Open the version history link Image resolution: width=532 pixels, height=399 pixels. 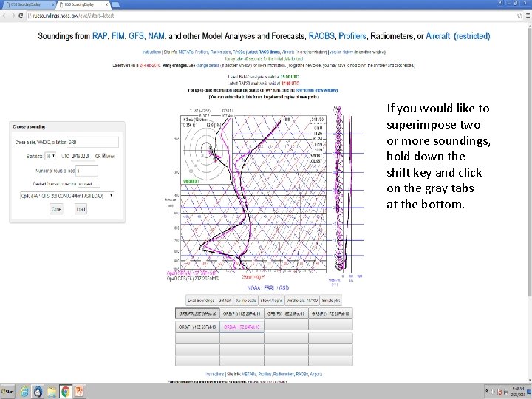click(341, 52)
